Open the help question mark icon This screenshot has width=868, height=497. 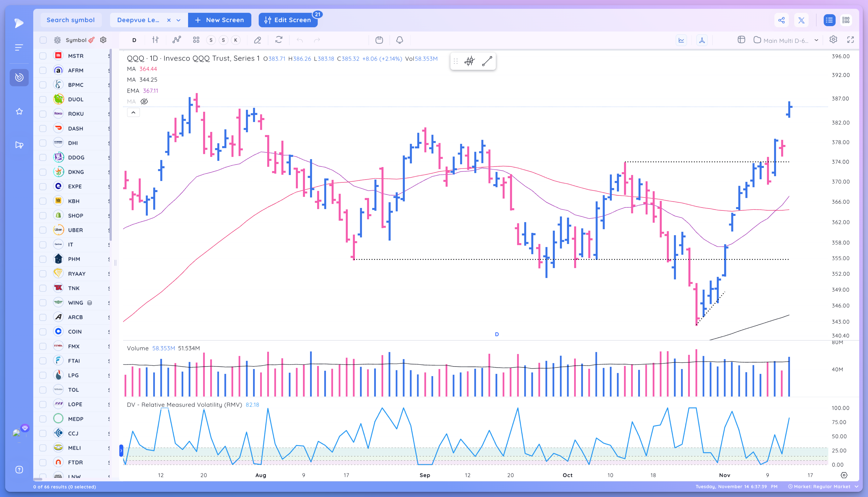[x=19, y=469]
